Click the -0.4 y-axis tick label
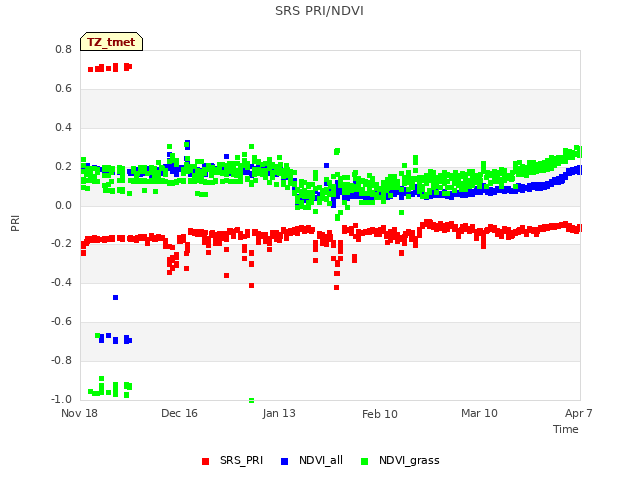The height and width of the screenshot is (480, 640). pos(61,282)
